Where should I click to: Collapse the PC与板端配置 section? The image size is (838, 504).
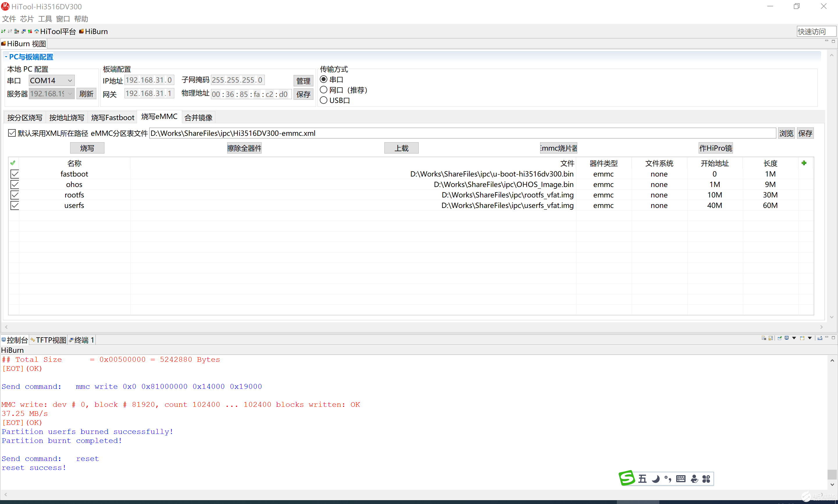pos(6,57)
